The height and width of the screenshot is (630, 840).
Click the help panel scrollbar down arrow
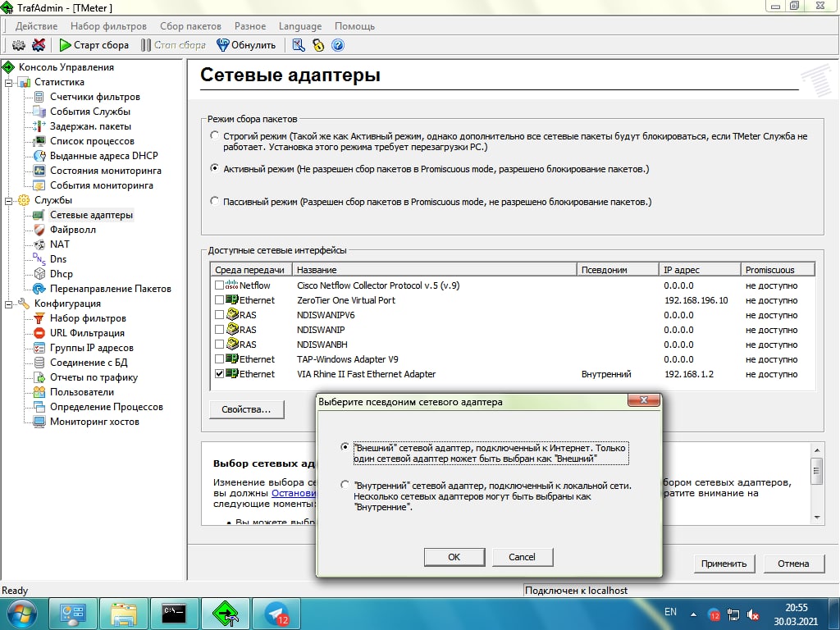(x=817, y=518)
